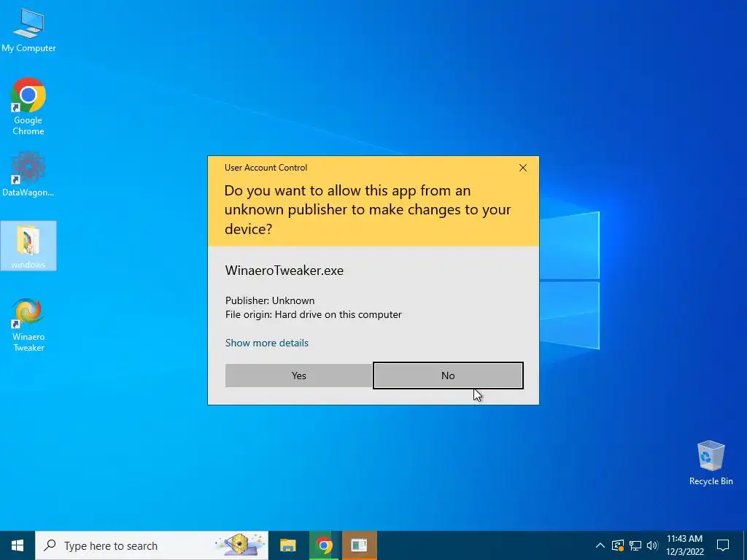Show hidden system tray icons
The height and width of the screenshot is (560, 747).
(x=600, y=545)
